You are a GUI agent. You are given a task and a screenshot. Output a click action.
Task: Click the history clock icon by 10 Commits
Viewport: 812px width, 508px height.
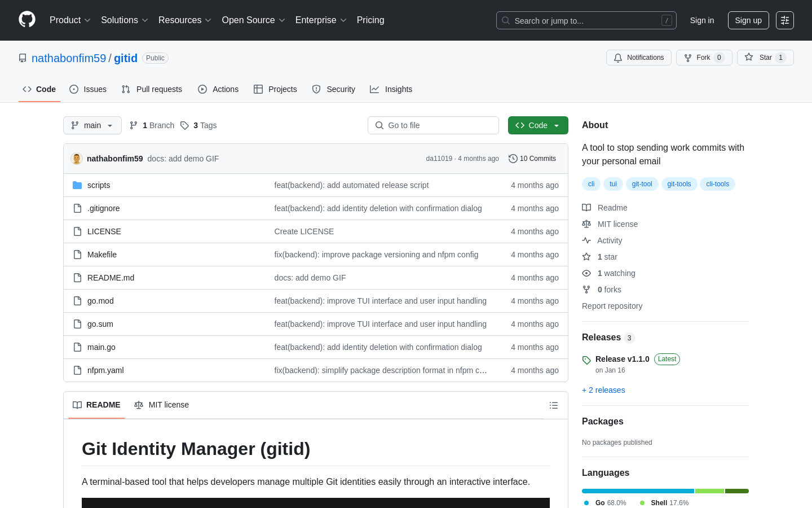click(513, 159)
